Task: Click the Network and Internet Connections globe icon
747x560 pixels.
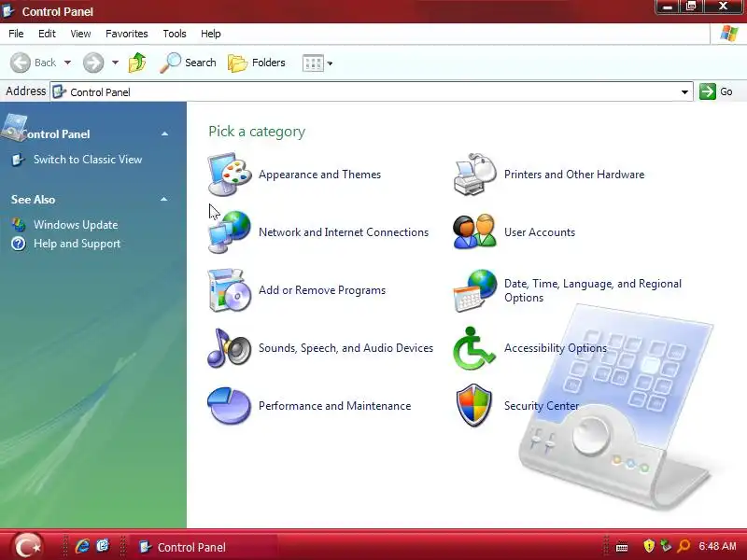Action: point(230,231)
